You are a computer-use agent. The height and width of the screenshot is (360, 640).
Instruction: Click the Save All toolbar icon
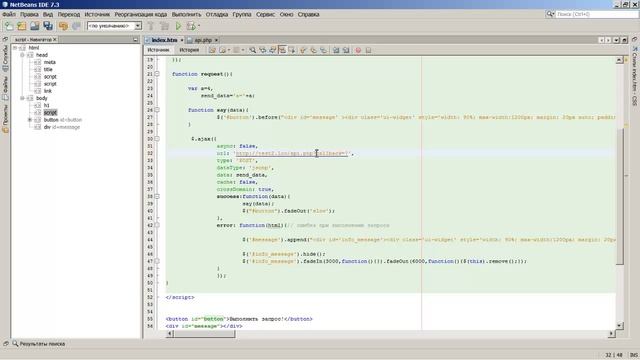coord(48,26)
